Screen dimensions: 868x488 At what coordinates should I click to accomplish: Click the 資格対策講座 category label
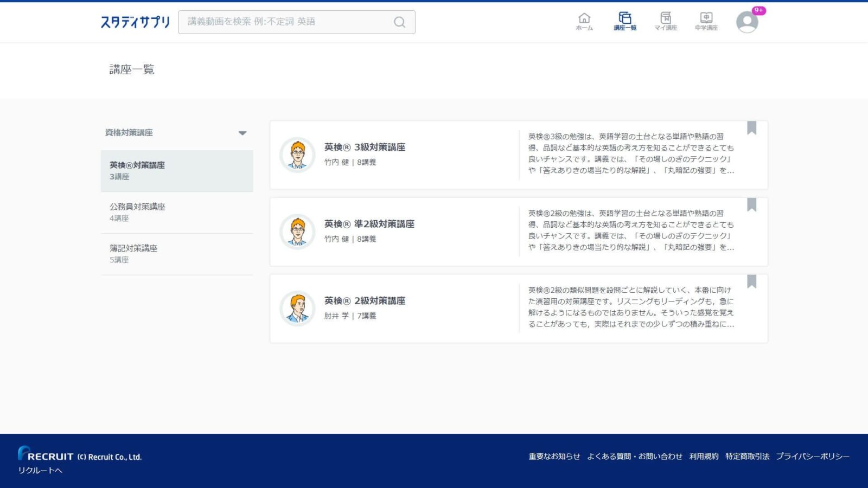[x=129, y=133]
